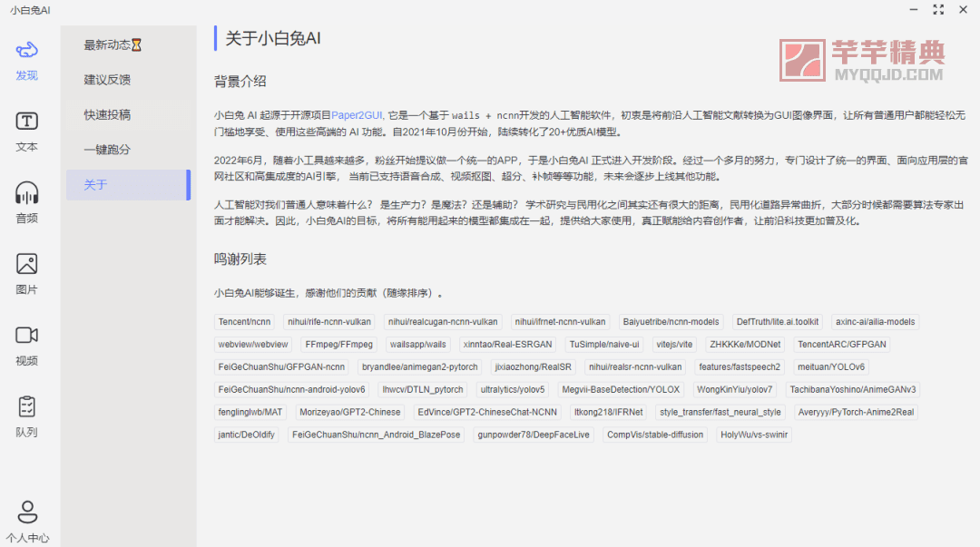Click the xinntao/Real-ESRGAN tag
This screenshot has height=547, width=980.
(x=507, y=345)
